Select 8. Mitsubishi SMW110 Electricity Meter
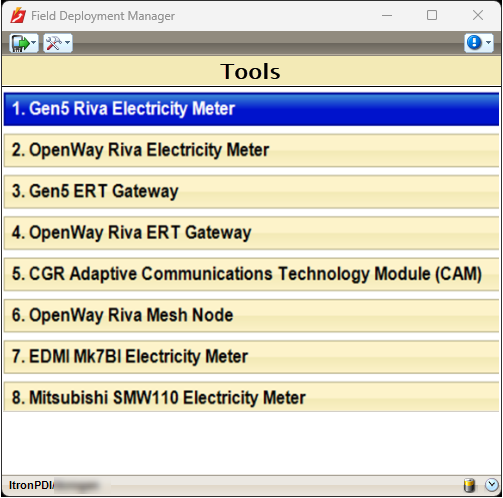 [x=251, y=398]
